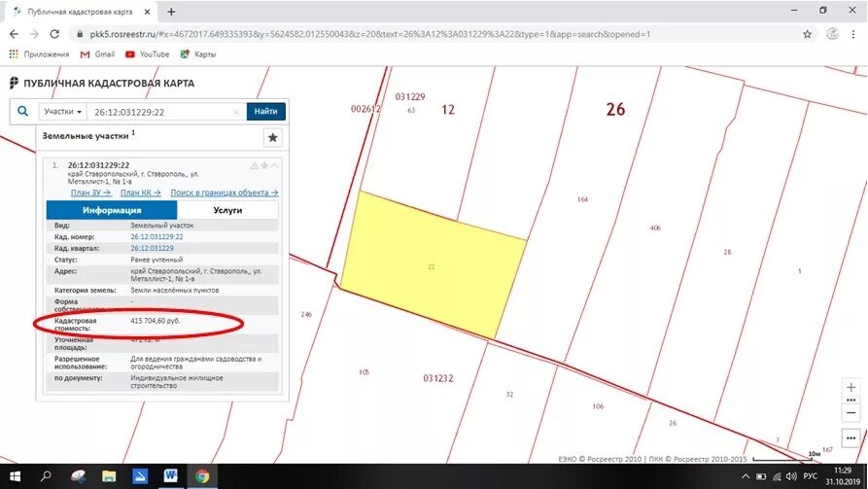Click the magnifier search icon in panel
This screenshot has height=489, width=868.
22,111
